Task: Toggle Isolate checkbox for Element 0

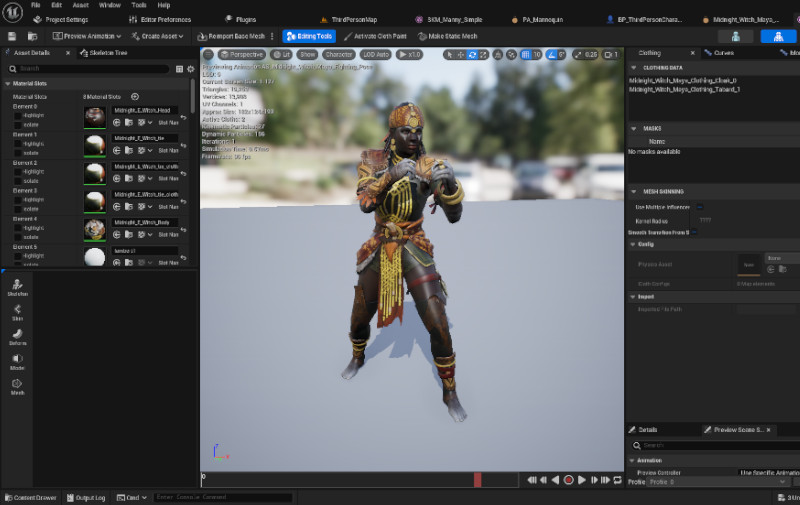Action: pyautogui.click(x=17, y=125)
